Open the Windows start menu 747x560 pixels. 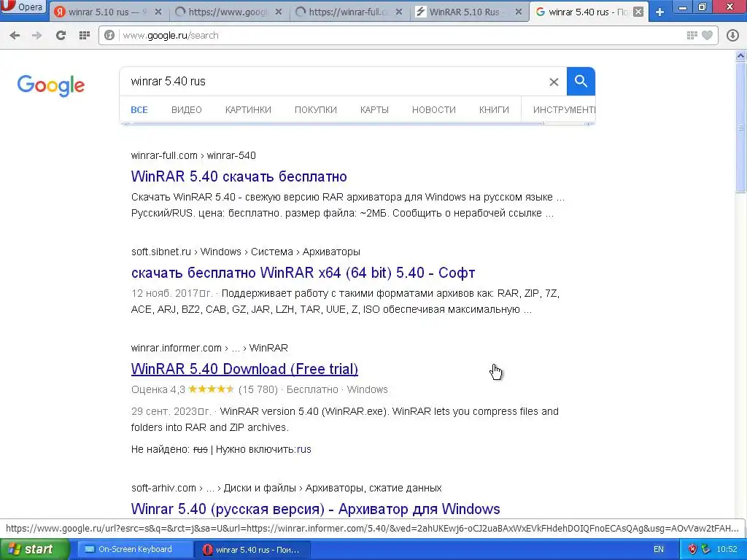point(34,549)
